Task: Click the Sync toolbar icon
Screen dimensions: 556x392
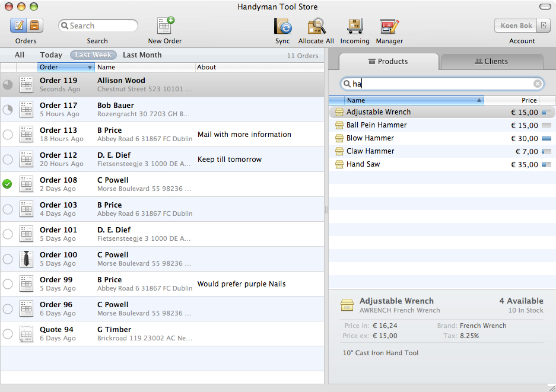Action: [x=282, y=26]
